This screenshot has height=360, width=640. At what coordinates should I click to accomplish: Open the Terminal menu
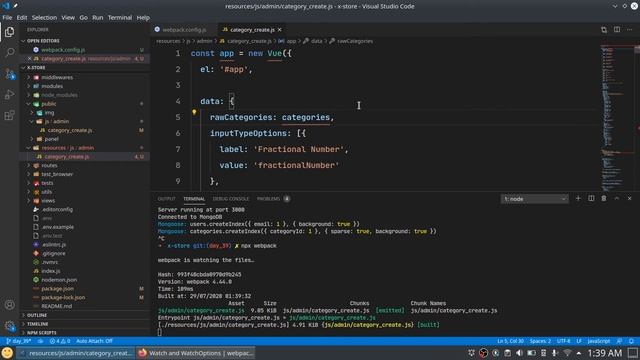coord(120,18)
